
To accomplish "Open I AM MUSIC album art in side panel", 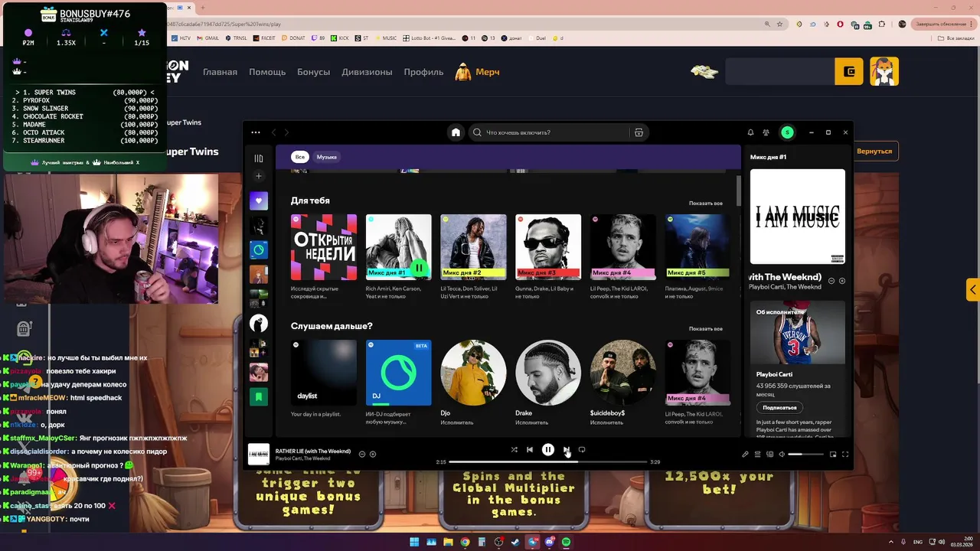I will point(798,217).
